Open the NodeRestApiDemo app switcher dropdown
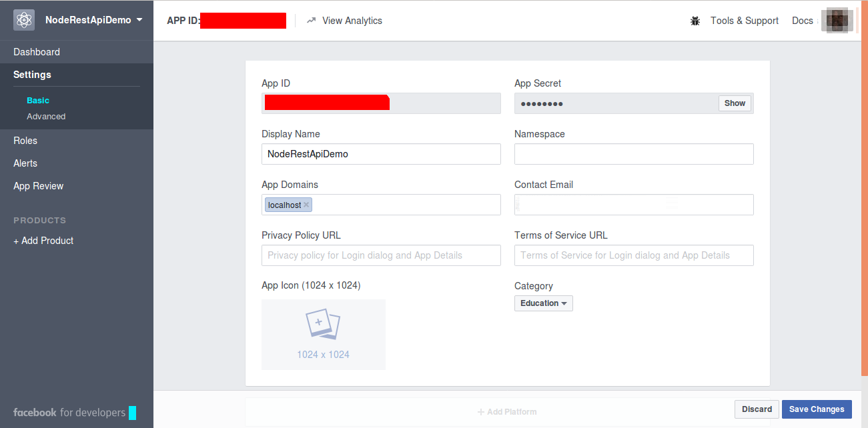 click(94, 20)
